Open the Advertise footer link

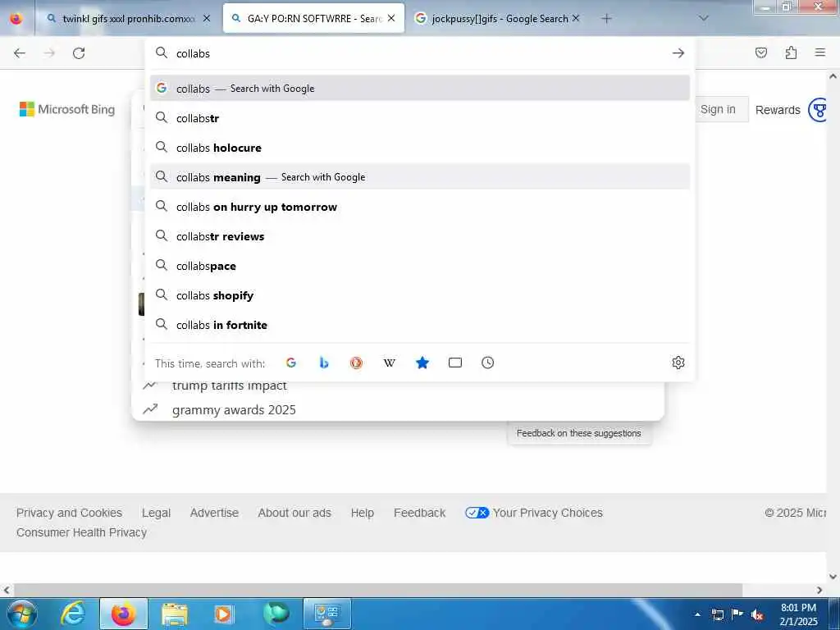pyautogui.click(x=214, y=513)
